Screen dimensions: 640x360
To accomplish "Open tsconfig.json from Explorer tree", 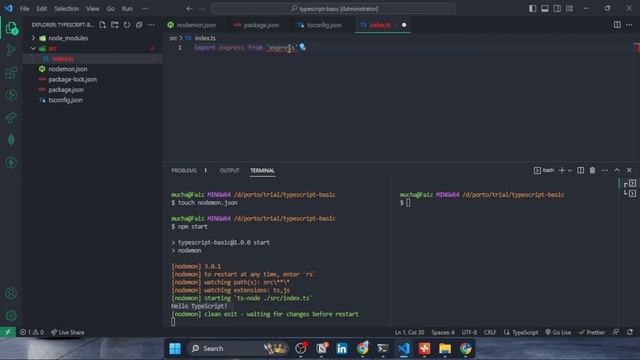I will coord(65,100).
